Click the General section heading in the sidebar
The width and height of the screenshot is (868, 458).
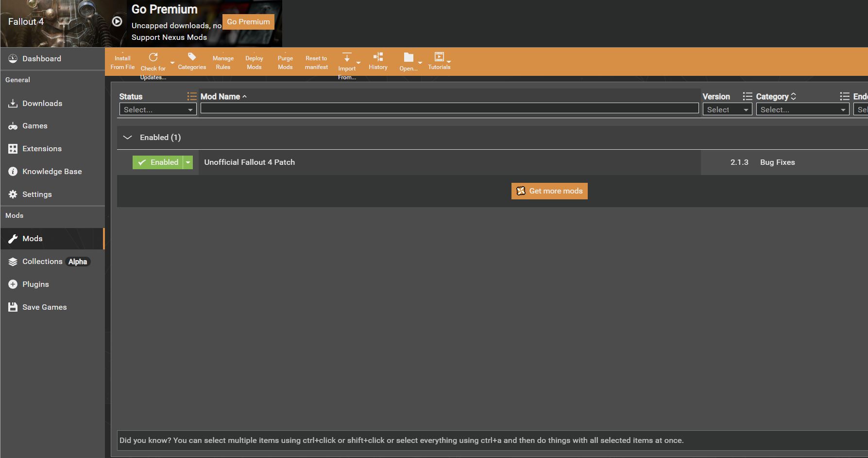point(17,80)
